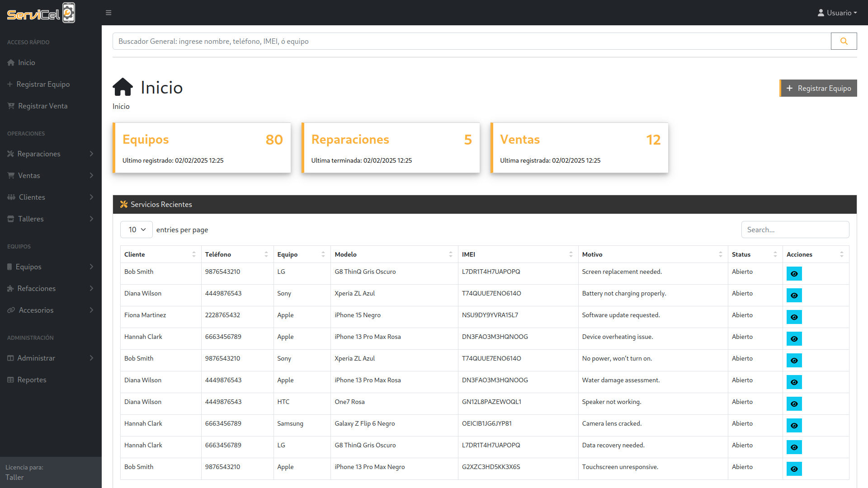Click the Equipos summary card
The width and height of the screenshot is (868, 488).
coord(202,148)
